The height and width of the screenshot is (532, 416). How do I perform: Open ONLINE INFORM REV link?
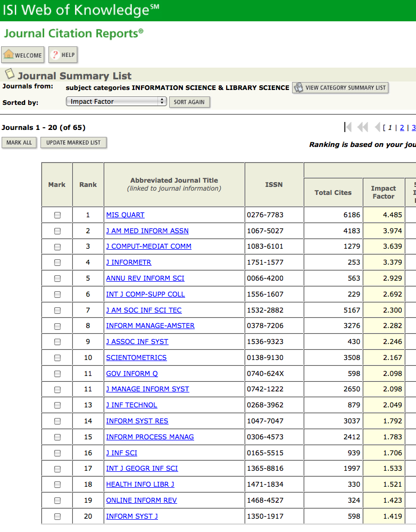click(x=142, y=501)
